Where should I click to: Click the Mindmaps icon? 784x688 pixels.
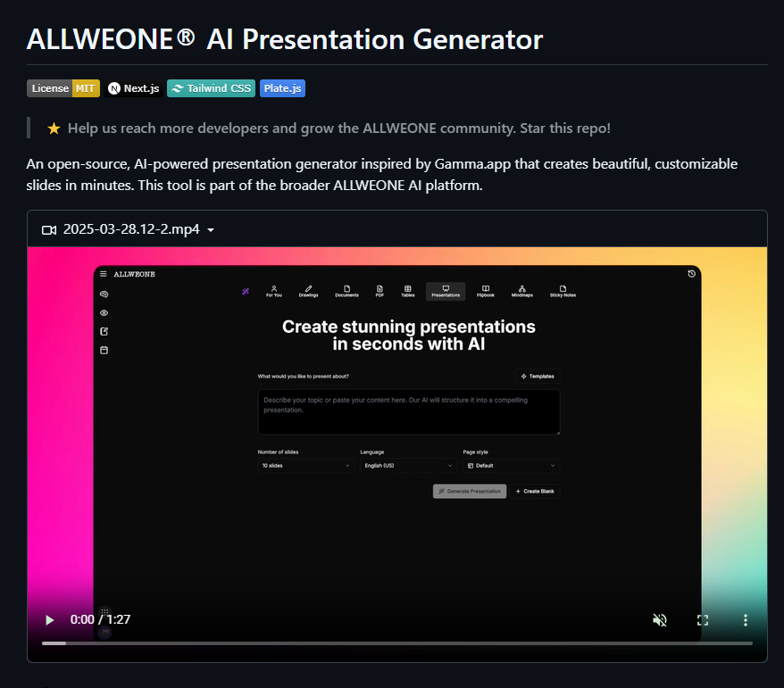521,290
